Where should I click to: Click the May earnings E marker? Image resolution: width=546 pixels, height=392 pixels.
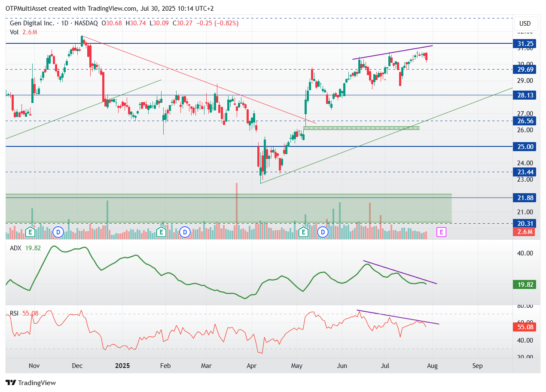click(304, 232)
